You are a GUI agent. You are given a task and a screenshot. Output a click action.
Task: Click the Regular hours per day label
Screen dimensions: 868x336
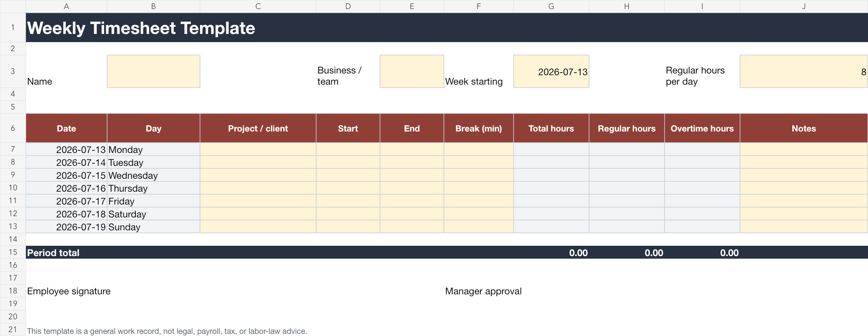695,76
